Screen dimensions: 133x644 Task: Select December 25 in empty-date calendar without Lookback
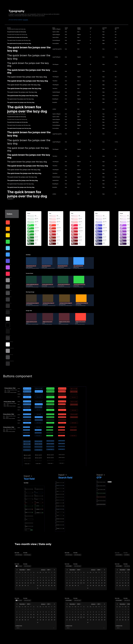coord(31,583)
